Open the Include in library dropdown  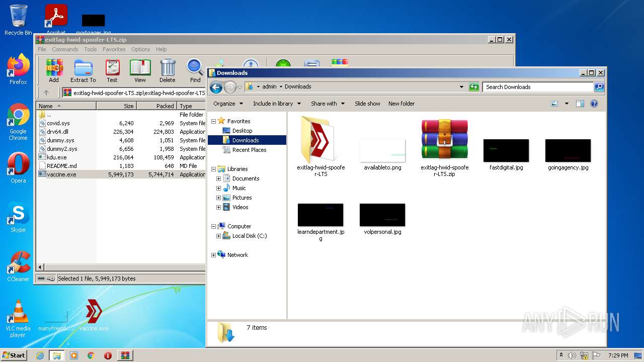(x=277, y=104)
